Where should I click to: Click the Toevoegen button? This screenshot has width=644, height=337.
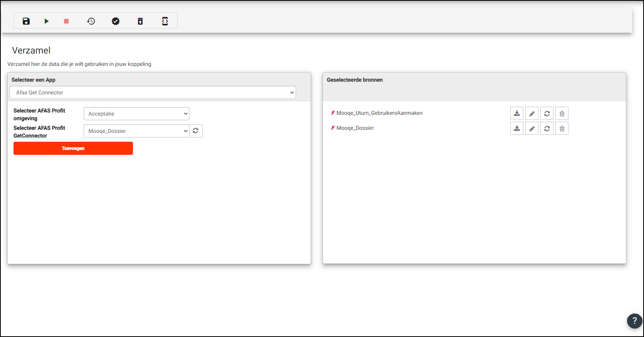tap(73, 148)
